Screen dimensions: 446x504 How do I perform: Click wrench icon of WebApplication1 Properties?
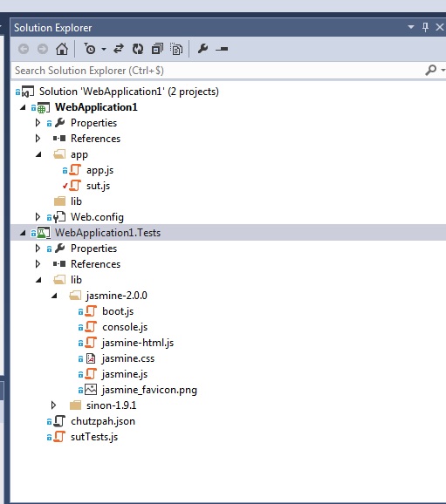point(59,122)
